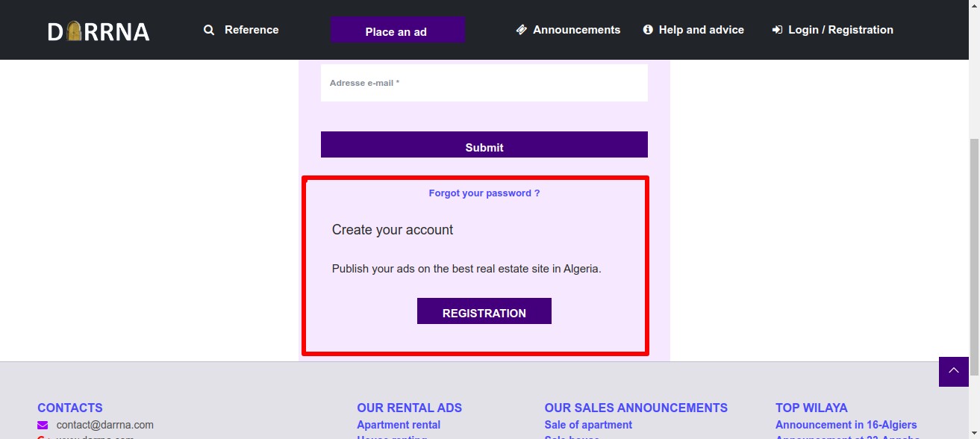Click the ticket icon next to Announcements
Viewport: 980px width, 439px height.
pyautogui.click(x=522, y=30)
